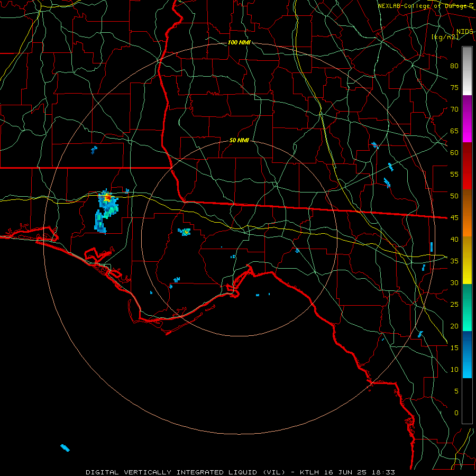Click the "75" scale value

pyautogui.click(x=454, y=88)
